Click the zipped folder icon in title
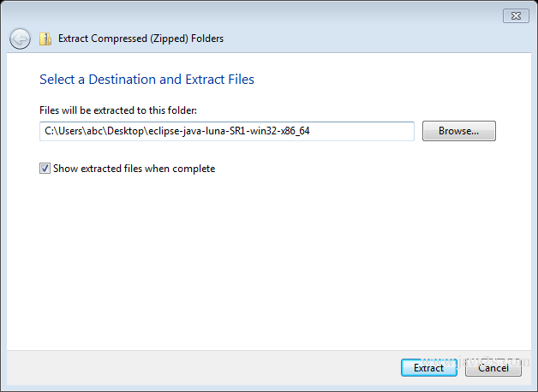 click(x=45, y=39)
